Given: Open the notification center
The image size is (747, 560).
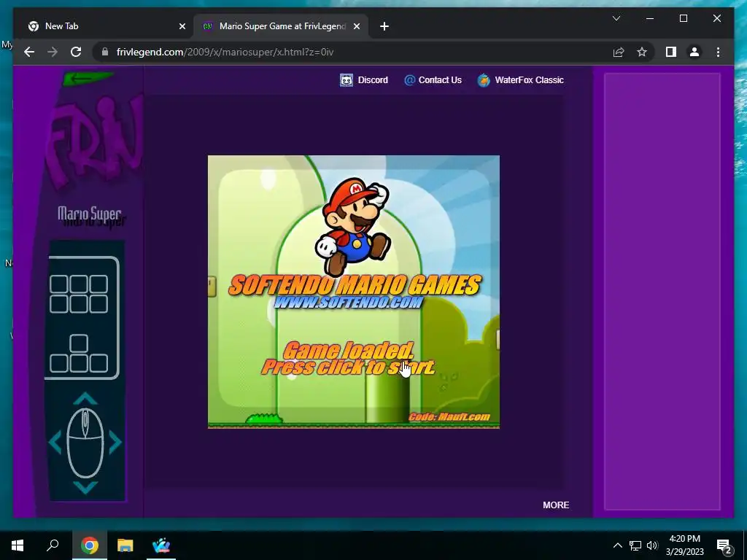Looking at the screenshot, I should coord(724,545).
